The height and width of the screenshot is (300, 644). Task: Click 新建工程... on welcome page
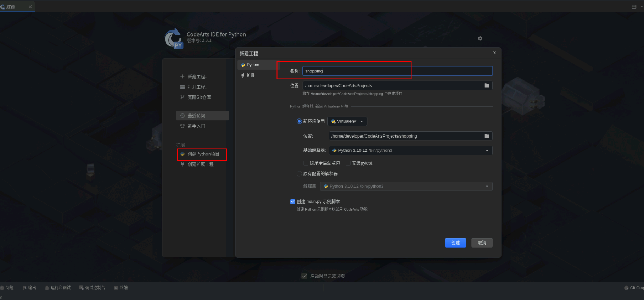tap(195, 77)
